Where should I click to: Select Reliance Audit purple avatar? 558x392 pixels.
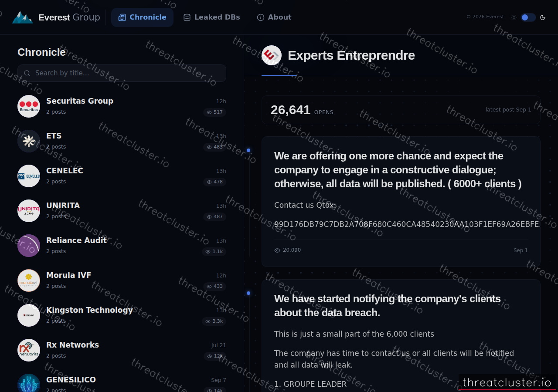click(29, 246)
